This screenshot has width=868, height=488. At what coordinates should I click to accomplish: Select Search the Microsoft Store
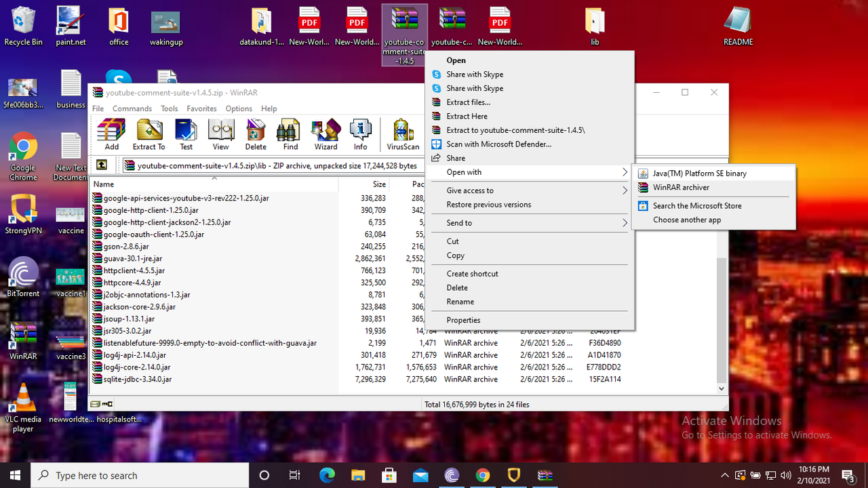pos(713,206)
